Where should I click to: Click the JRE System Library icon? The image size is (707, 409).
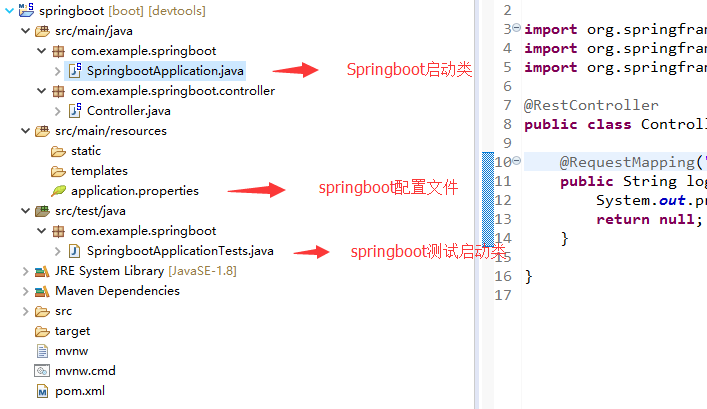(42, 271)
